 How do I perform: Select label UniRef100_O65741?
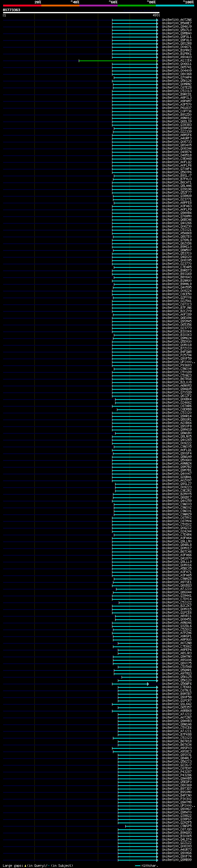[x=176, y=67]
